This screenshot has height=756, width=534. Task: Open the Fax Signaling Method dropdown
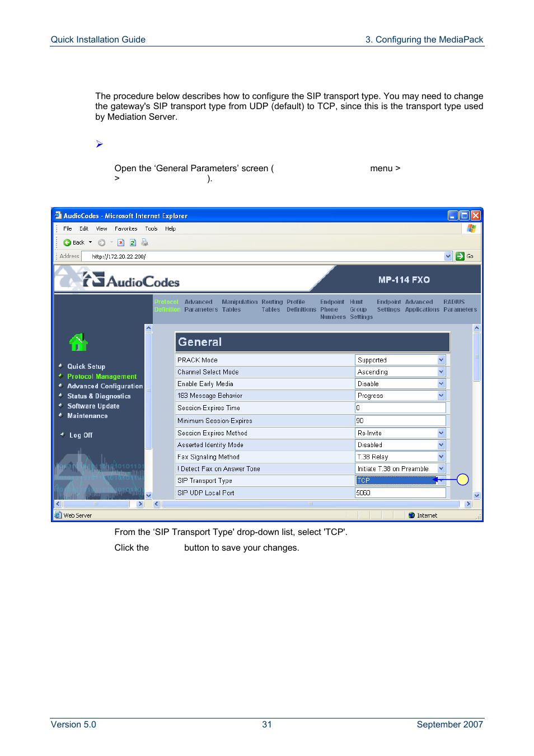click(441, 457)
